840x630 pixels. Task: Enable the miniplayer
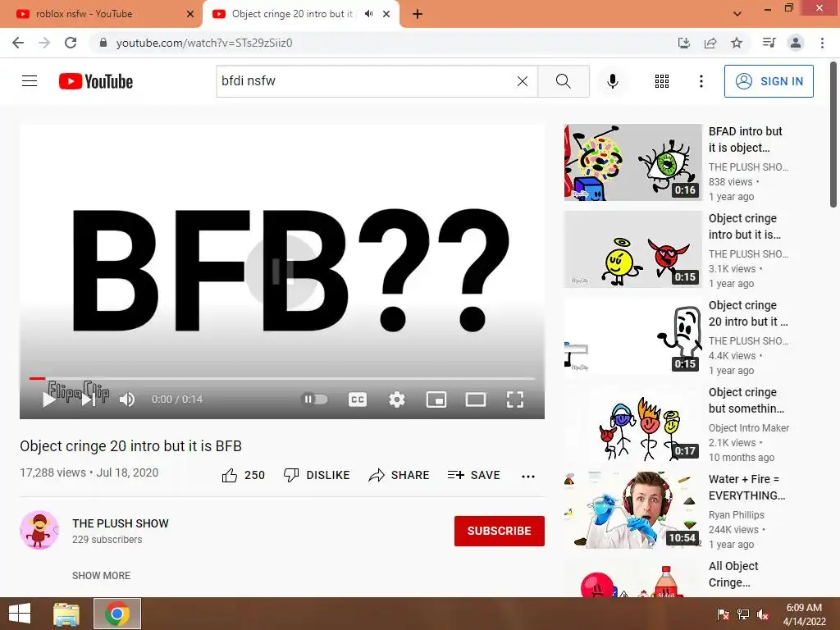click(x=436, y=399)
